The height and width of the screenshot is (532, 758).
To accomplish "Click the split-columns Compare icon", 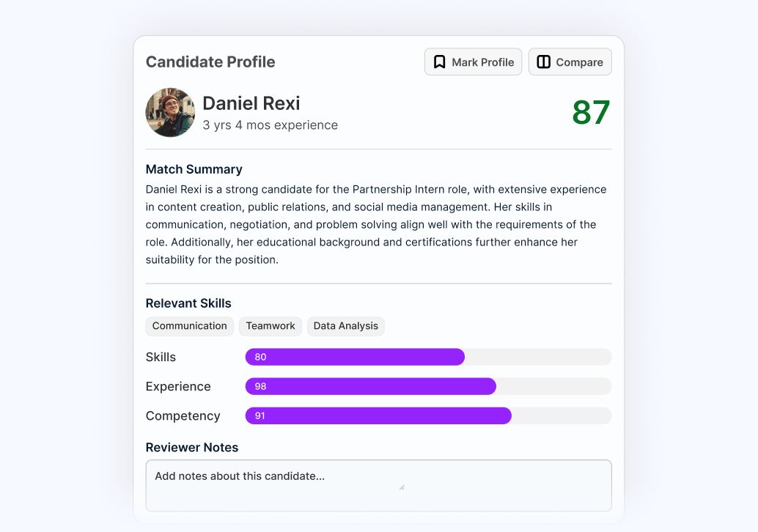I will pos(543,62).
